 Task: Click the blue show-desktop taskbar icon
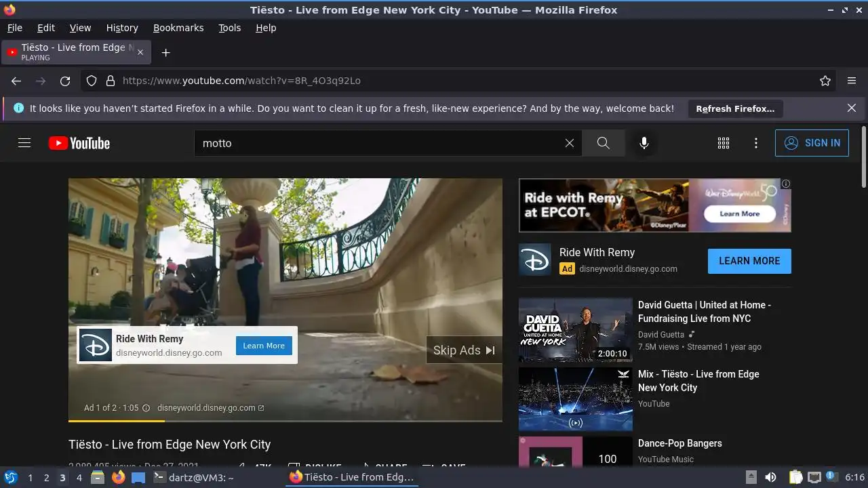(138, 477)
